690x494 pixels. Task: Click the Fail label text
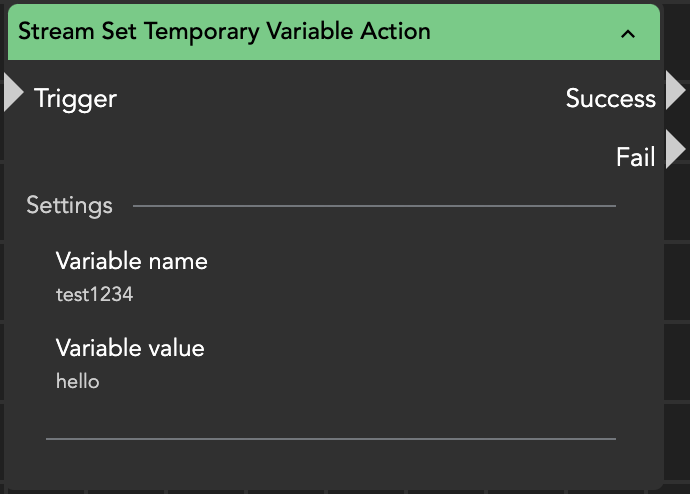coord(635,157)
